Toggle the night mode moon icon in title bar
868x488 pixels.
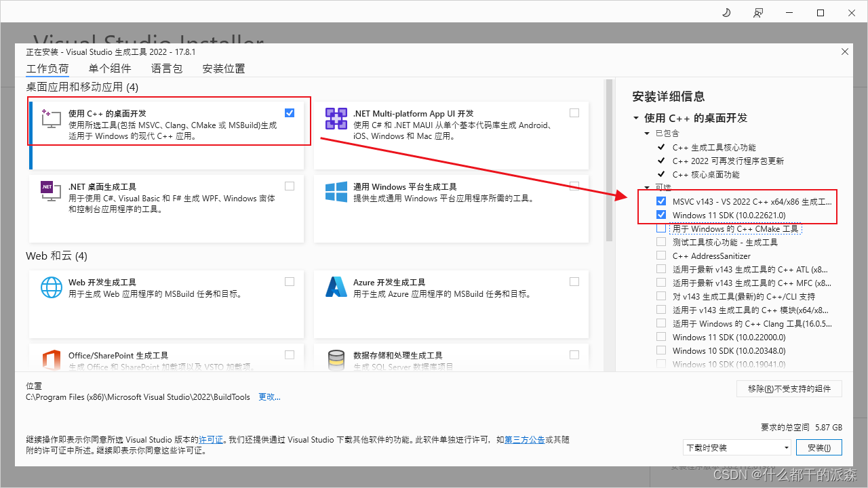point(726,12)
